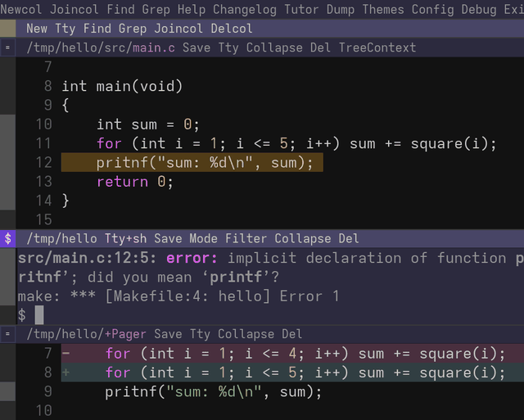Image resolution: width=524 pixels, height=420 pixels.
Task: Click Mode in the shell tag
Action: 204,238
